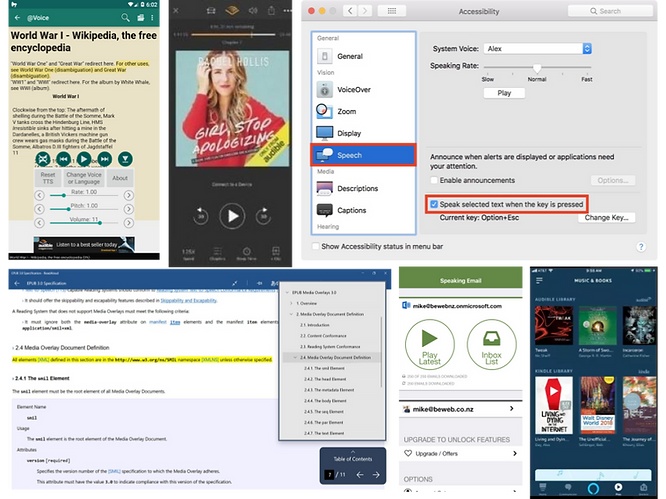Adjust the Pitch slider in @Voice
Viewport: 666px width, 499px height.
(x=84, y=209)
